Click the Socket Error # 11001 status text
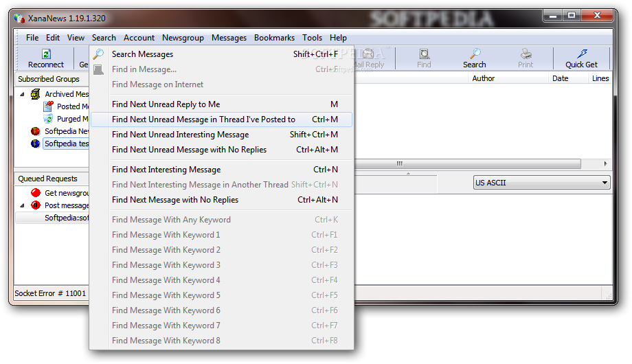Image resolution: width=632 pixels, height=364 pixels. [50, 293]
